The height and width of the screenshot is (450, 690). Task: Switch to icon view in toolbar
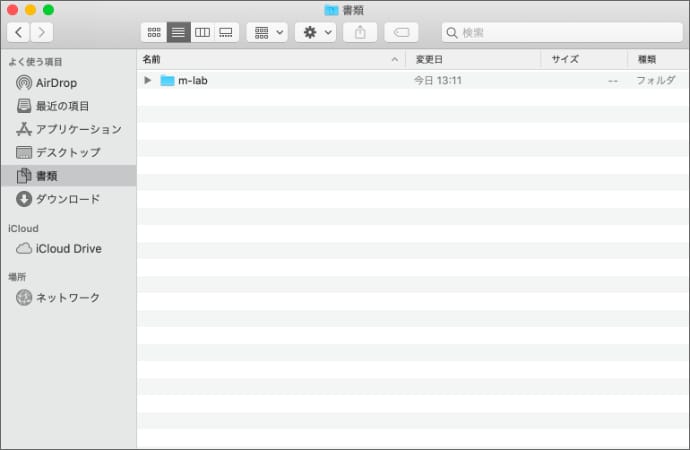coord(153,32)
